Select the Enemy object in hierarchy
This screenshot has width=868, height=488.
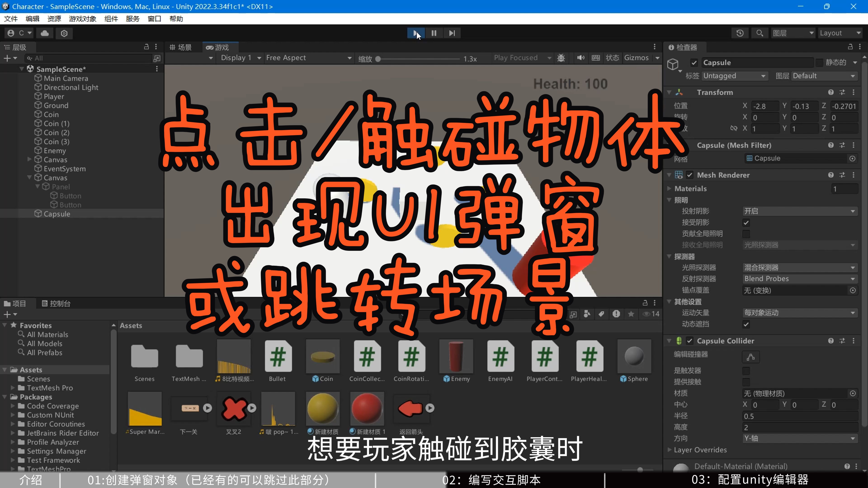point(54,150)
